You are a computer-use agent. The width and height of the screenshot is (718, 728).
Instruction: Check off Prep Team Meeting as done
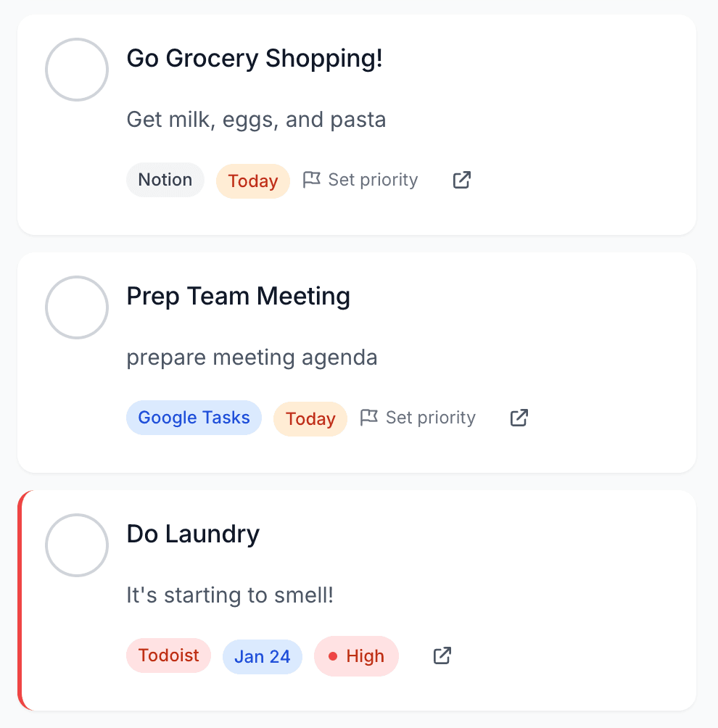tap(76, 307)
